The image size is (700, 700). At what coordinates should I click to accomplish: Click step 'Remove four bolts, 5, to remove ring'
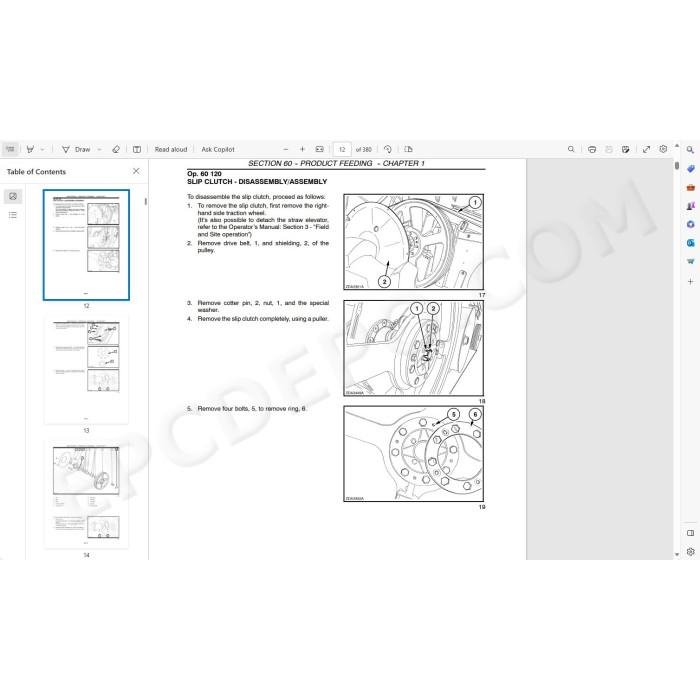(252, 408)
